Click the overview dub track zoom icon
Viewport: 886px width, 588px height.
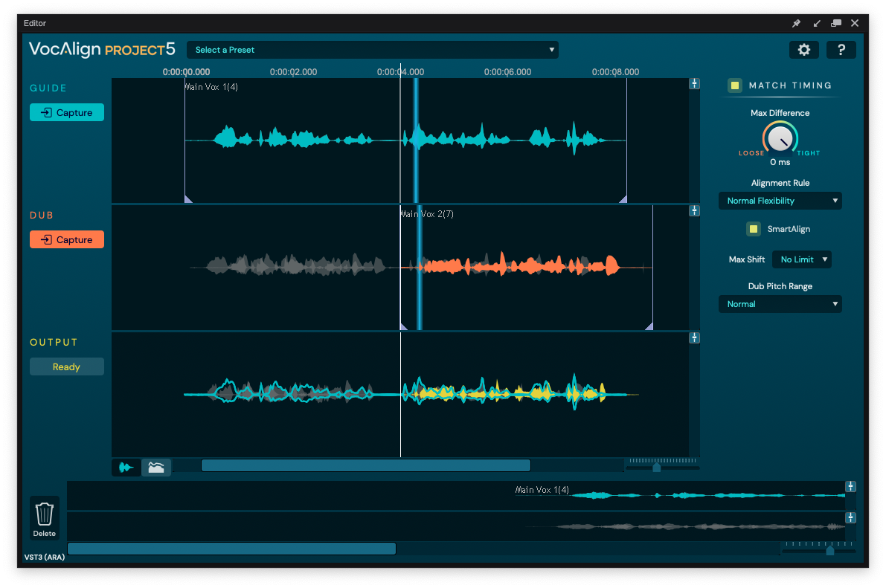[x=850, y=517]
